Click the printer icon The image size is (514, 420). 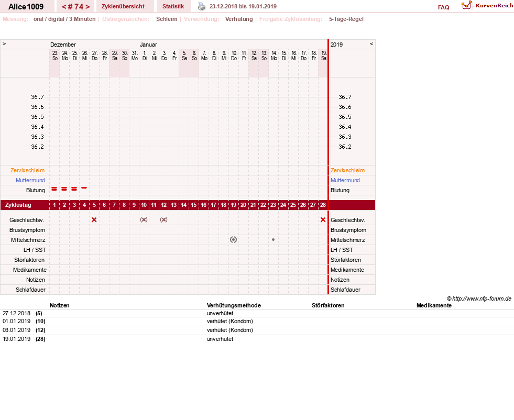(x=202, y=6)
